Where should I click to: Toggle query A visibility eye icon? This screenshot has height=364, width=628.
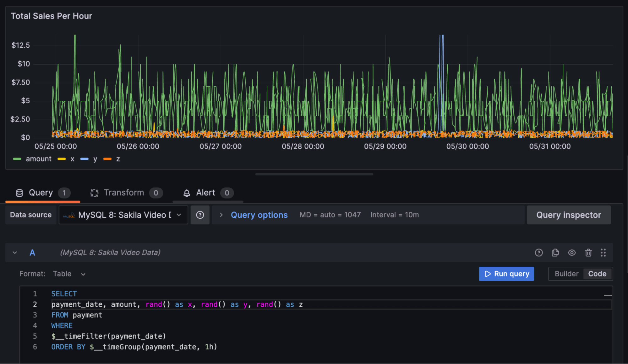pyautogui.click(x=571, y=253)
